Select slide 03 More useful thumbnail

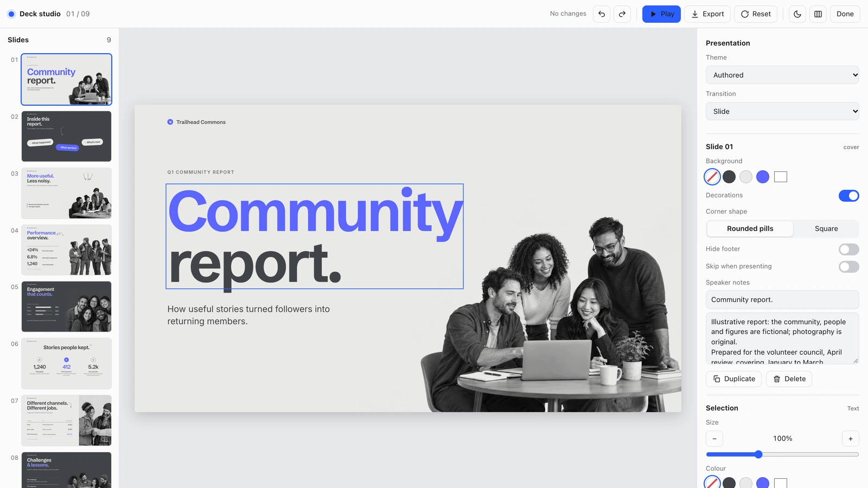point(66,193)
